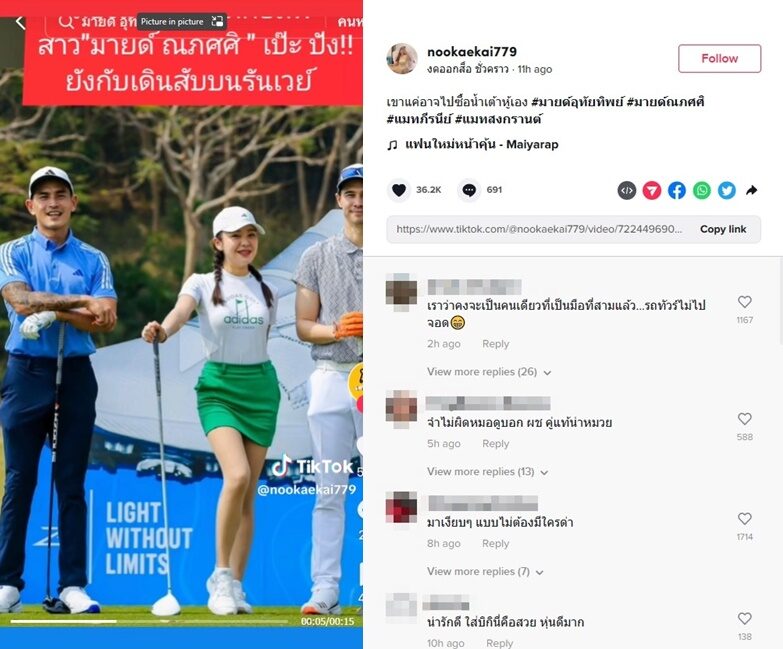Like the video with the heart icon

click(398, 190)
